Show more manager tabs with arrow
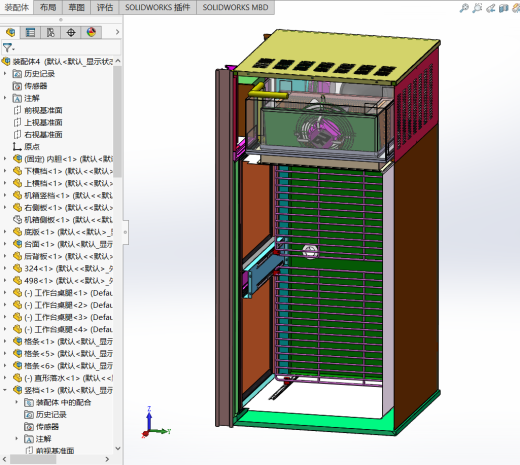This screenshot has width=520, height=465. (x=117, y=32)
